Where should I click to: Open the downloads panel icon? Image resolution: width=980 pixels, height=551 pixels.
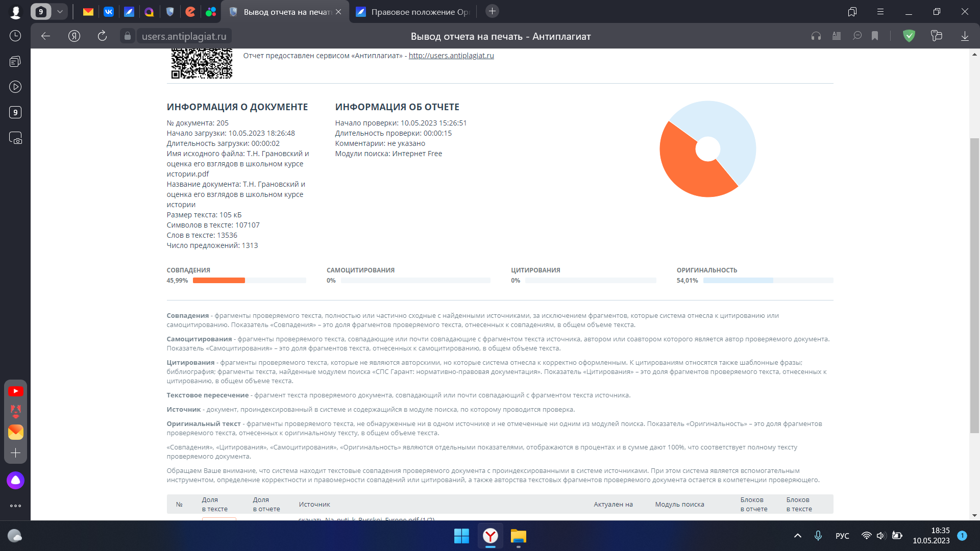coord(965,36)
